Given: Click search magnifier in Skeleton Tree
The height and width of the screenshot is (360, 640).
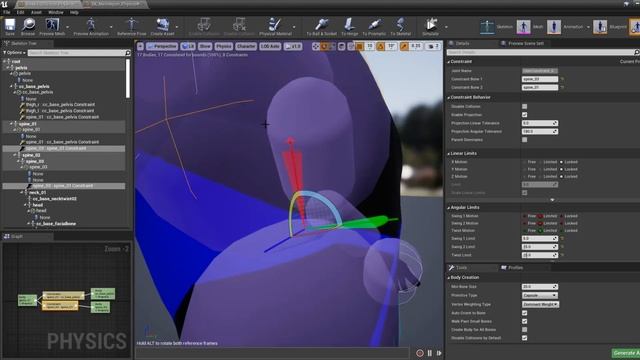Looking at the screenshot, I should click(x=128, y=53).
